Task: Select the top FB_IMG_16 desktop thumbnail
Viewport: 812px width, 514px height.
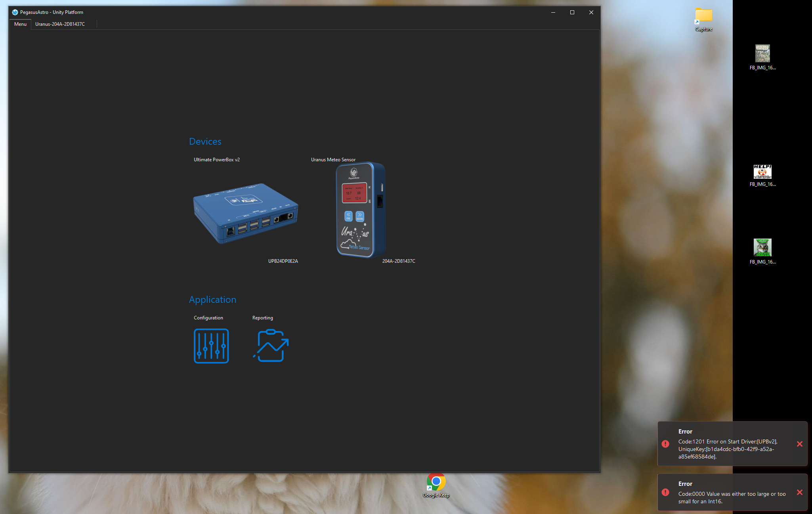Action: tap(762, 57)
